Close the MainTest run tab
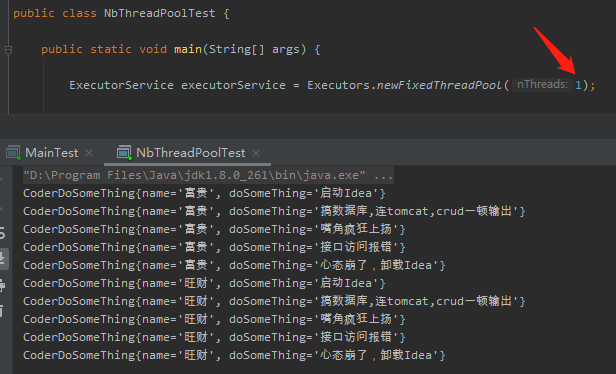616x374 pixels. coord(89,153)
